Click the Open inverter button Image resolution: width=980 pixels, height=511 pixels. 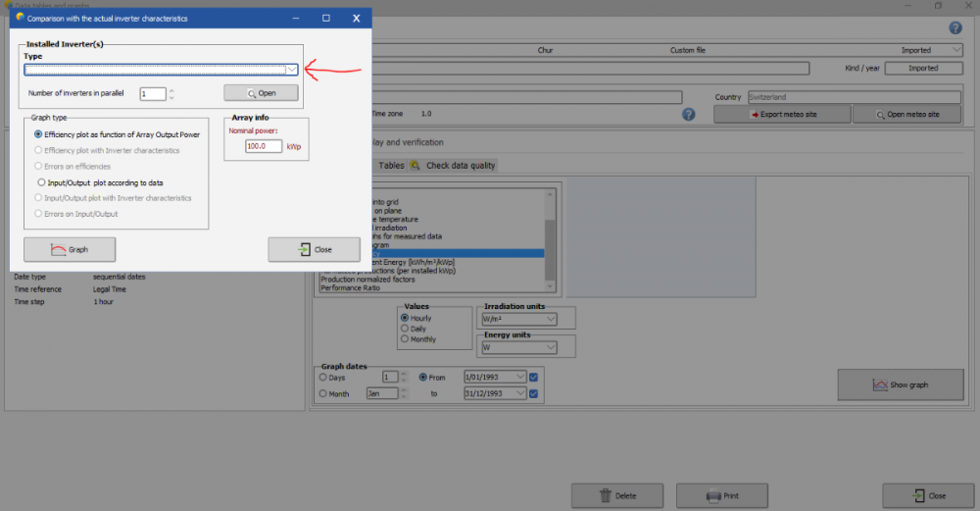coord(261,93)
